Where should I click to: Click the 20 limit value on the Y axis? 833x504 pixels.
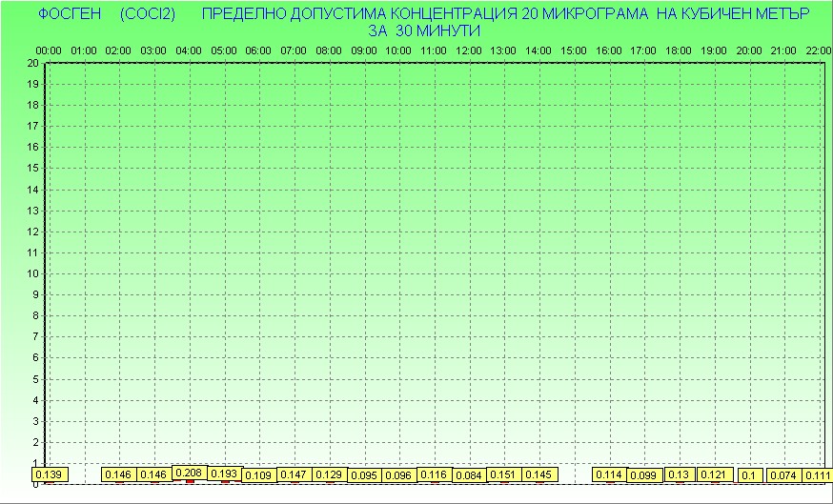33,63
